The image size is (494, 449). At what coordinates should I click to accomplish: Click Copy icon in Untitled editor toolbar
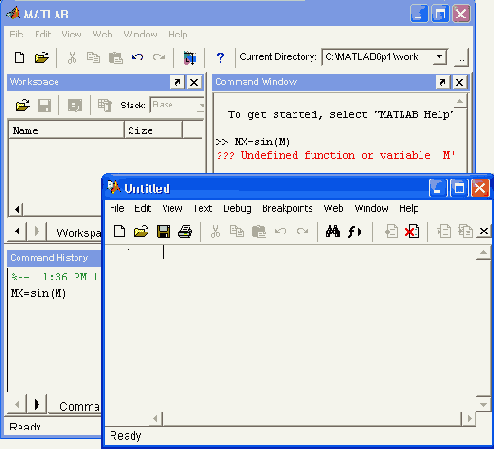pos(237,231)
